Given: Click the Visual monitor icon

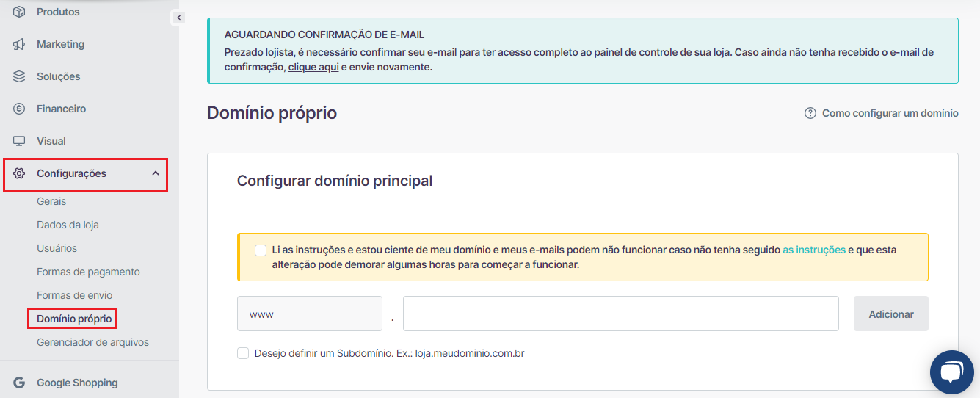Looking at the screenshot, I should [x=20, y=141].
